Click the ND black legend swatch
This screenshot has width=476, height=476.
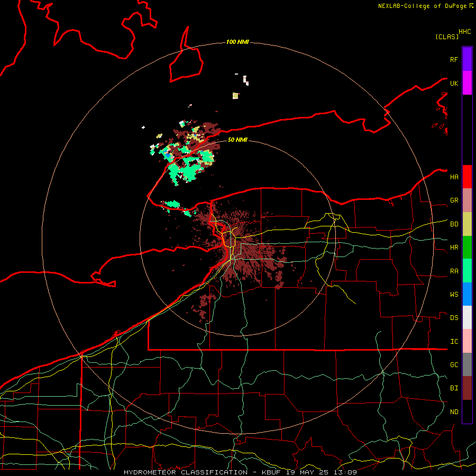pos(467,411)
